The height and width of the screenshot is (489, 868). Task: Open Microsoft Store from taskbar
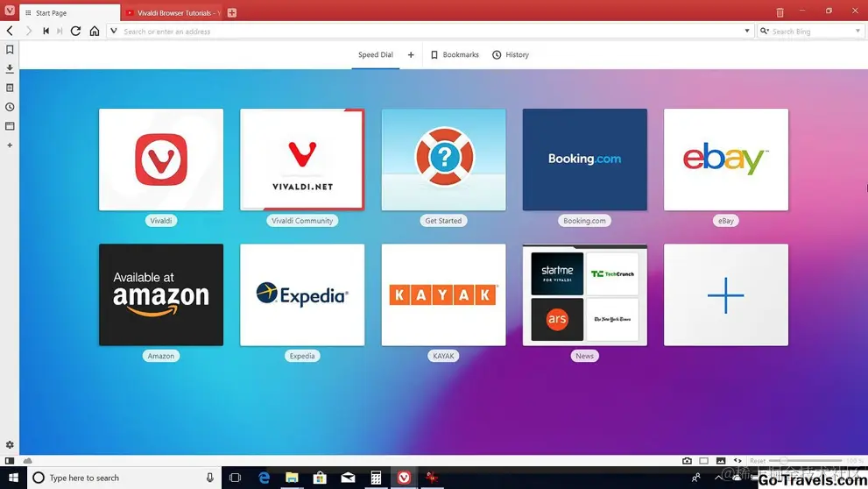click(320, 478)
